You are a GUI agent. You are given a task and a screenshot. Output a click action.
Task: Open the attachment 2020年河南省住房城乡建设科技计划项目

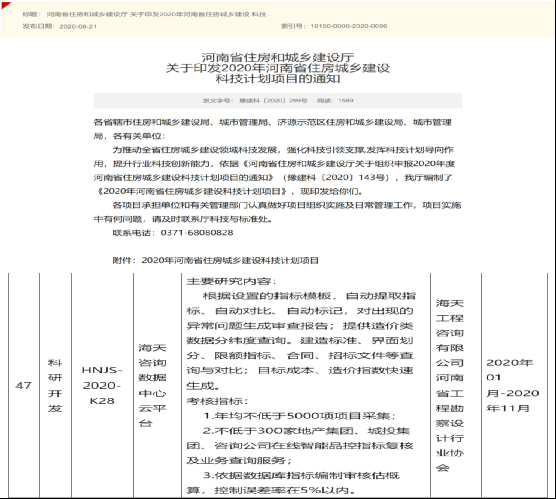pyautogui.click(x=230, y=260)
